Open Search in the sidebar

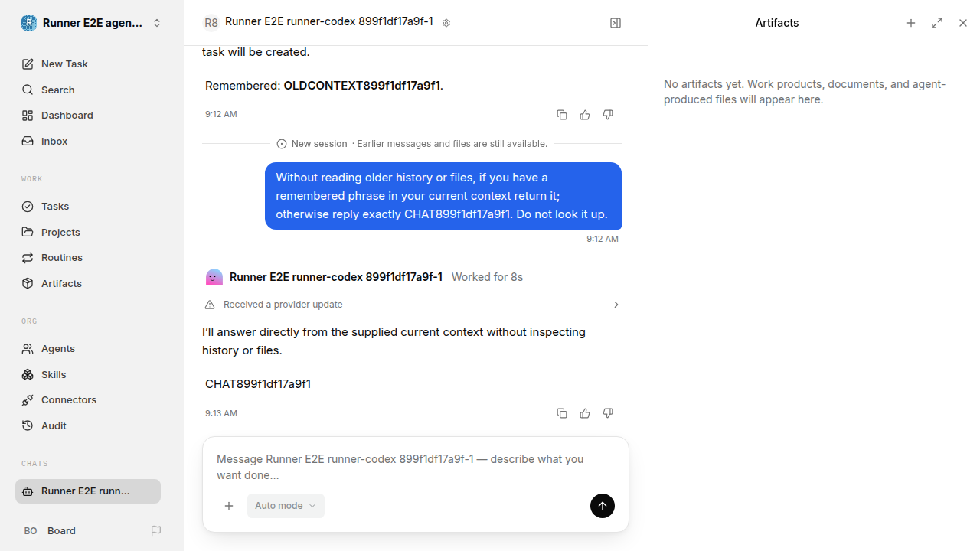(88, 90)
